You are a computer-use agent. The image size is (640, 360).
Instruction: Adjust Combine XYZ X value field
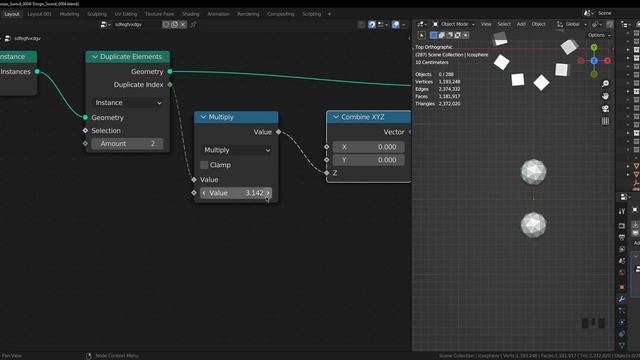click(369, 147)
